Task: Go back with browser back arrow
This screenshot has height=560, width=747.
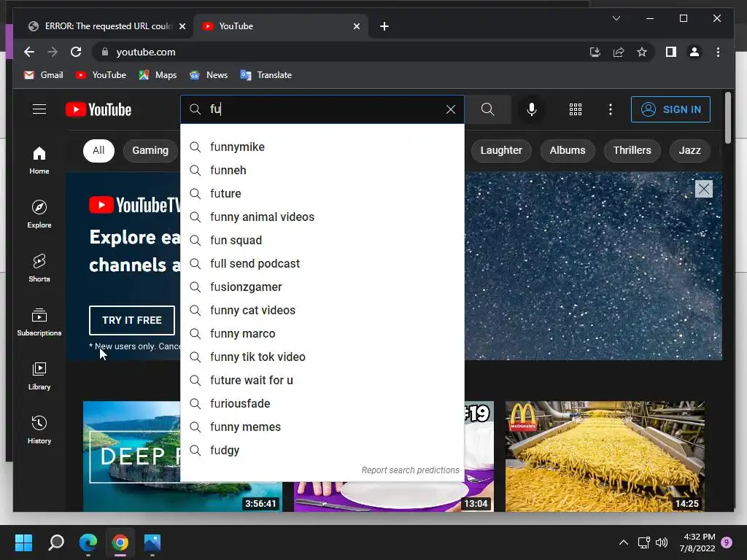Action: coord(29,52)
